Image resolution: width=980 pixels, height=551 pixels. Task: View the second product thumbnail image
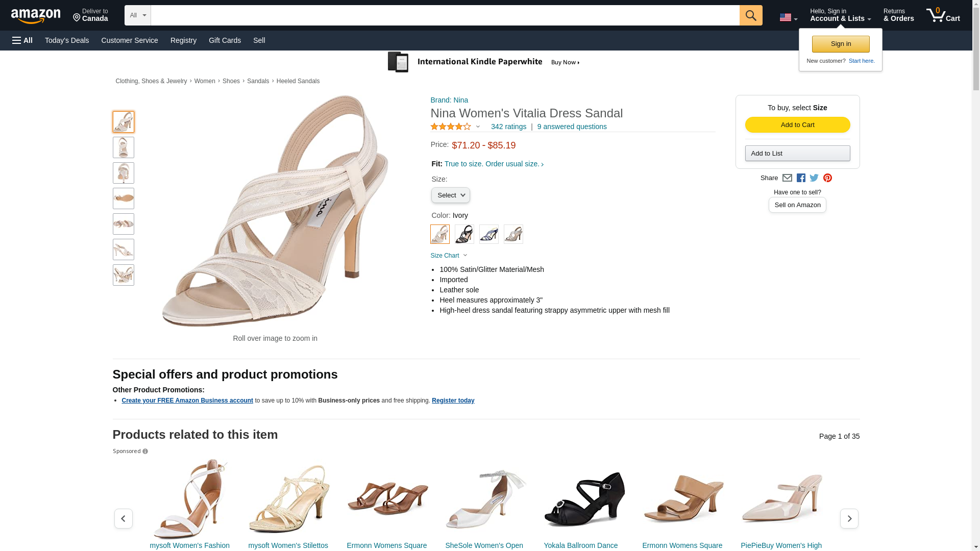click(x=124, y=147)
